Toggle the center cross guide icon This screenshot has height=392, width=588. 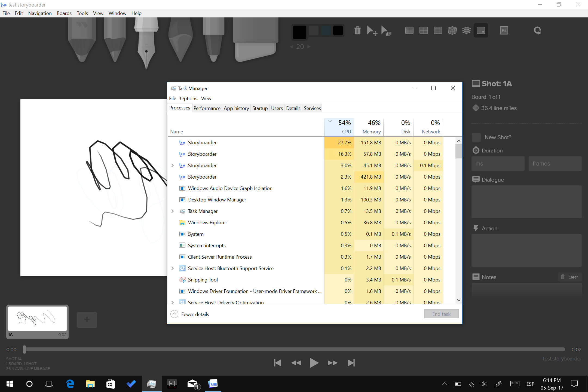tap(424, 30)
